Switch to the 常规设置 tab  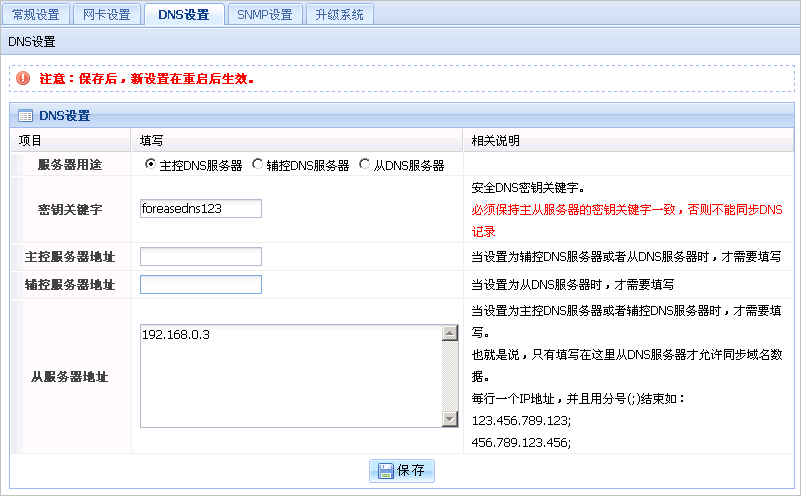click(36, 14)
